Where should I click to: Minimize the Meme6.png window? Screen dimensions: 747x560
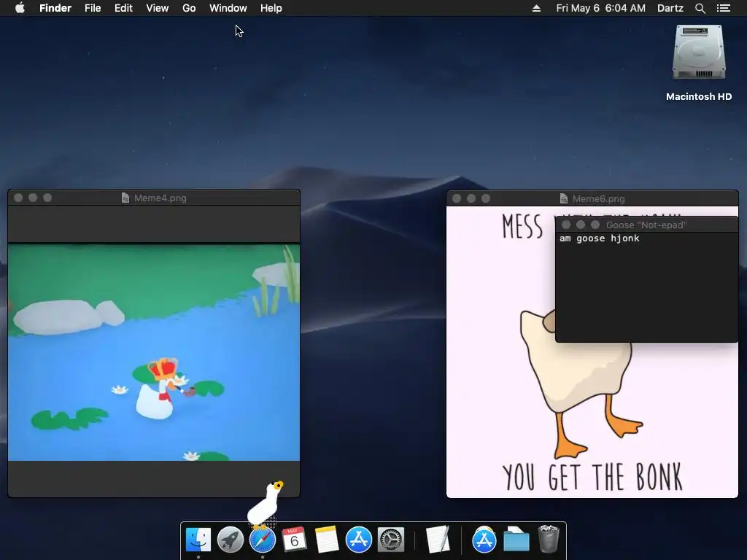(471, 198)
